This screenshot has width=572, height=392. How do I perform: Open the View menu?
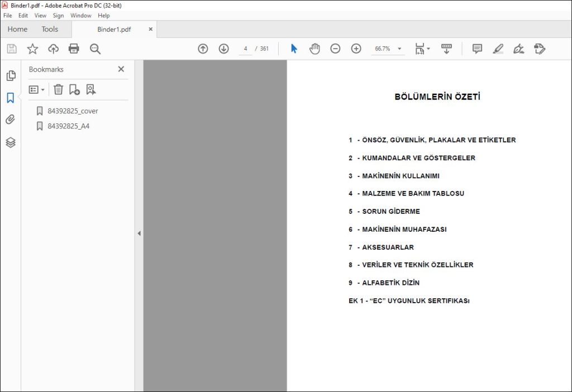tap(40, 15)
